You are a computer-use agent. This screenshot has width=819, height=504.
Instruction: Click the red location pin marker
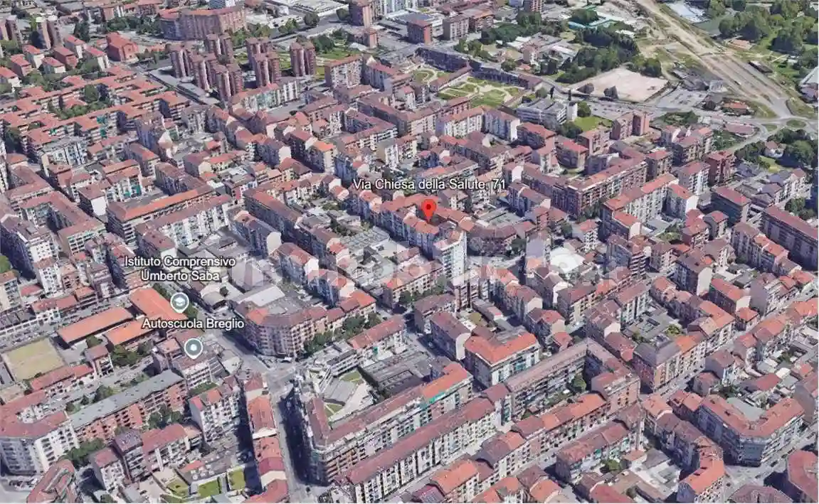pos(428,210)
